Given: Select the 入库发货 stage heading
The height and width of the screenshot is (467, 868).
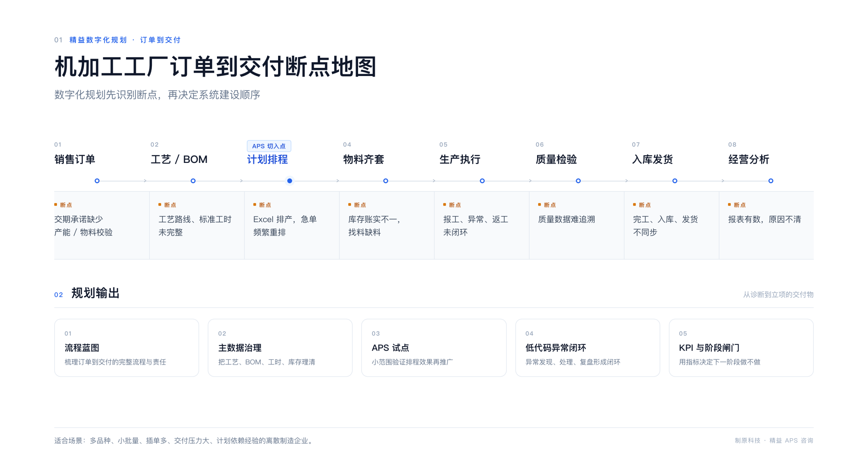Looking at the screenshot, I should pyautogui.click(x=652, y=159).
